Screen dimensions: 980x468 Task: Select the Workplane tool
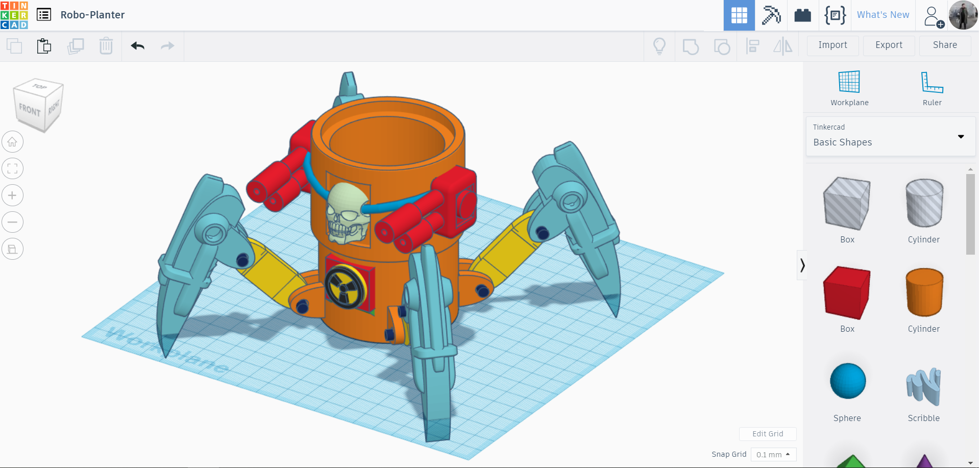click(849, 88)
